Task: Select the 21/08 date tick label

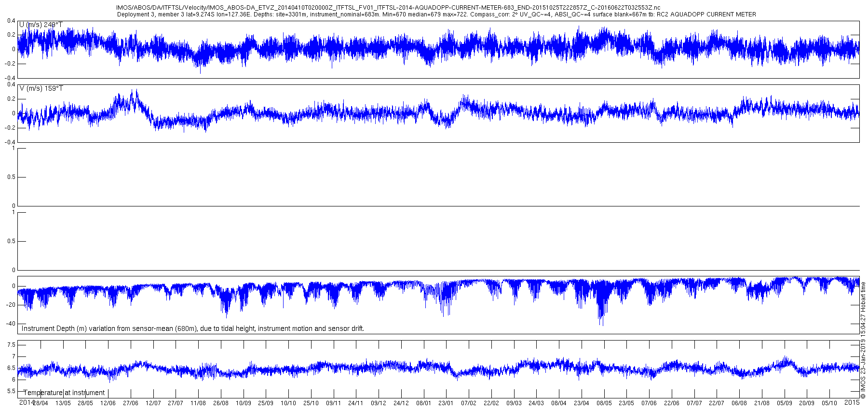Action: 762,403
